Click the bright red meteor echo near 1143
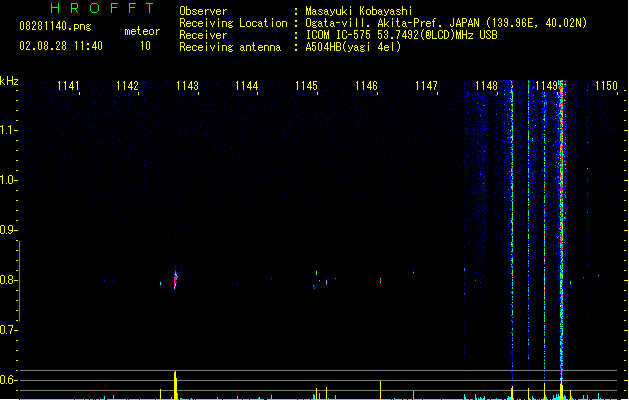Screen dimensions: 629x400 pyautogui.click(x=175, y=280)
